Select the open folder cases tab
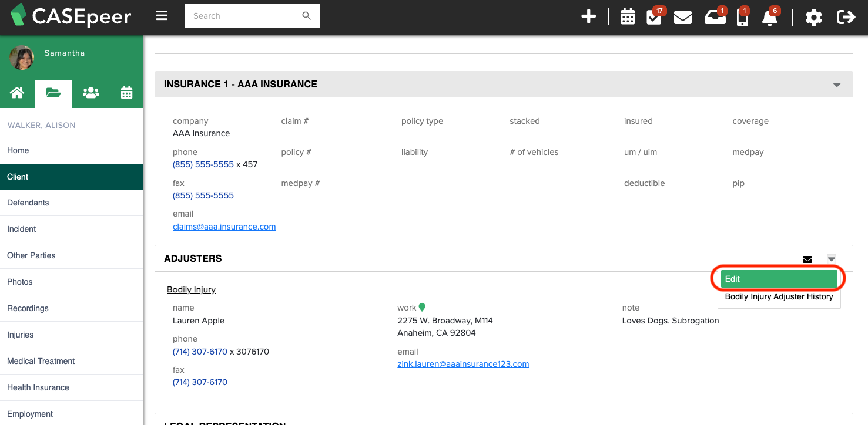 click(53, 93)
